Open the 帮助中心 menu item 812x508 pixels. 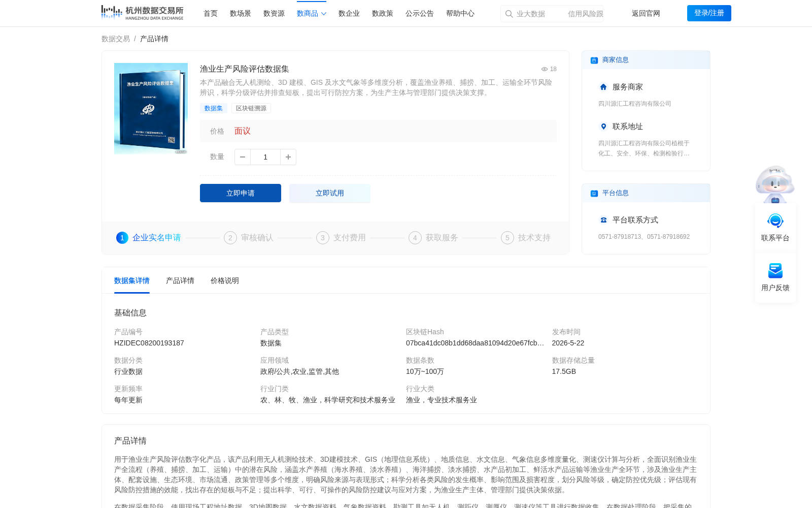coord(460,13)
